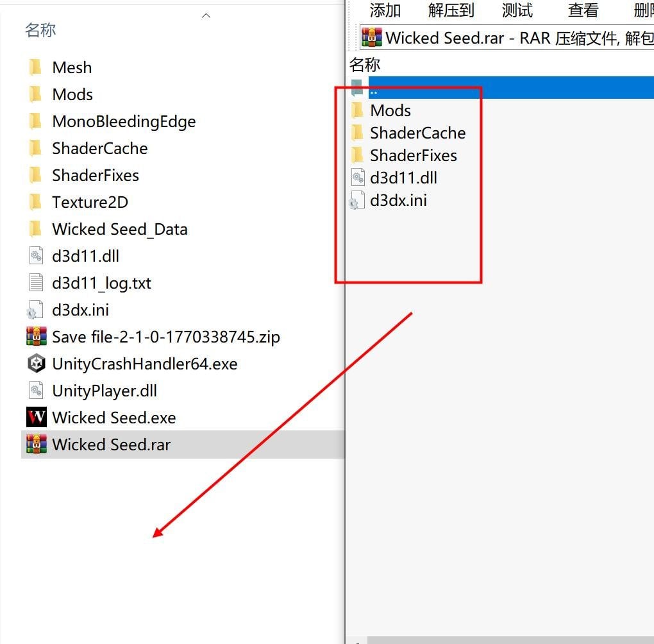Click the d3d11.dll file icon in WinRAR
The image size is (654, 644).
[x=358, y=178]
